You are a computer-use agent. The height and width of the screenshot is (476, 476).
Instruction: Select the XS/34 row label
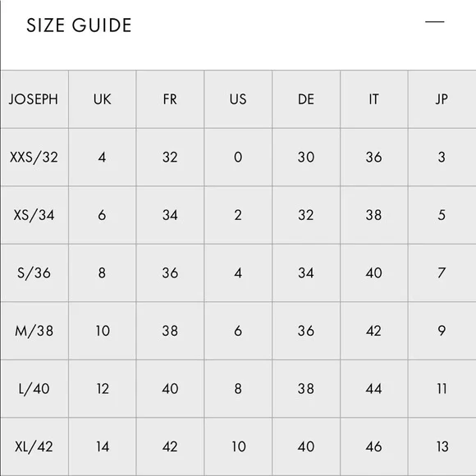tap(34, 215)
